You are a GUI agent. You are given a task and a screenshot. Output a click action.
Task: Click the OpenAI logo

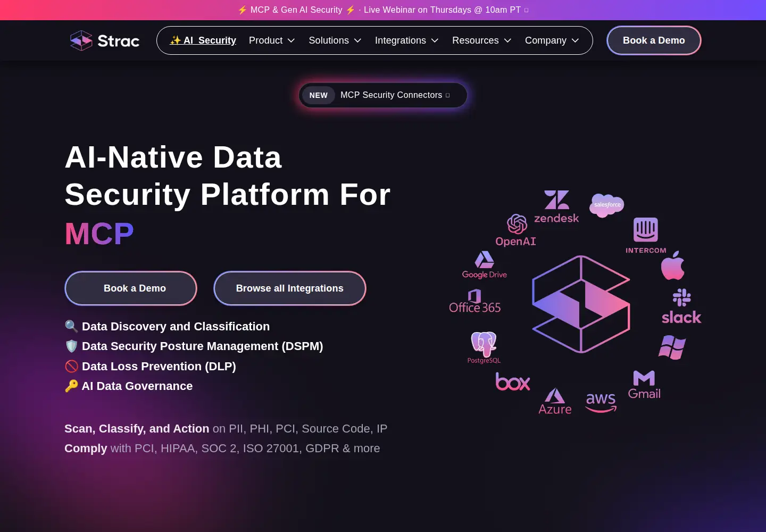(516, 230)
